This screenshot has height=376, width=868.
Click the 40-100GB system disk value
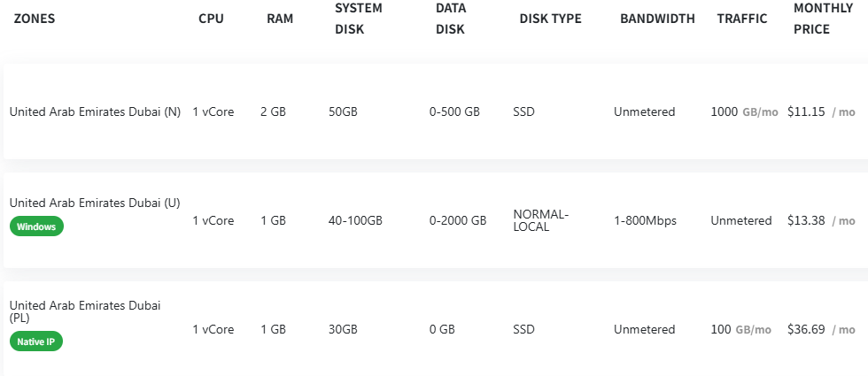coord(355,221)
